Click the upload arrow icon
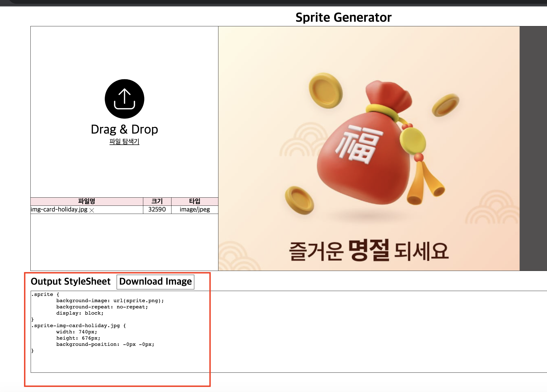The width and height of the screenshot is (547, 392). pyautogui.click(x=124, y=99)
